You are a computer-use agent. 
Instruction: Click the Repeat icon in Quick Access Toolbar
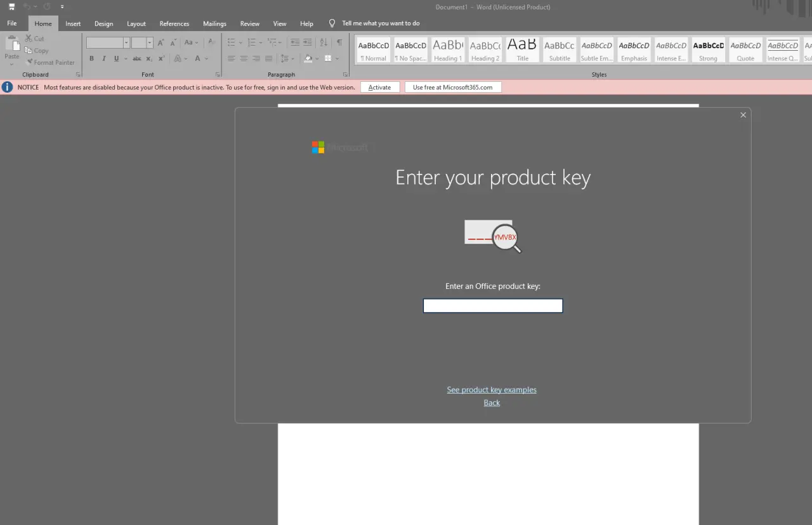coord(47,7)
